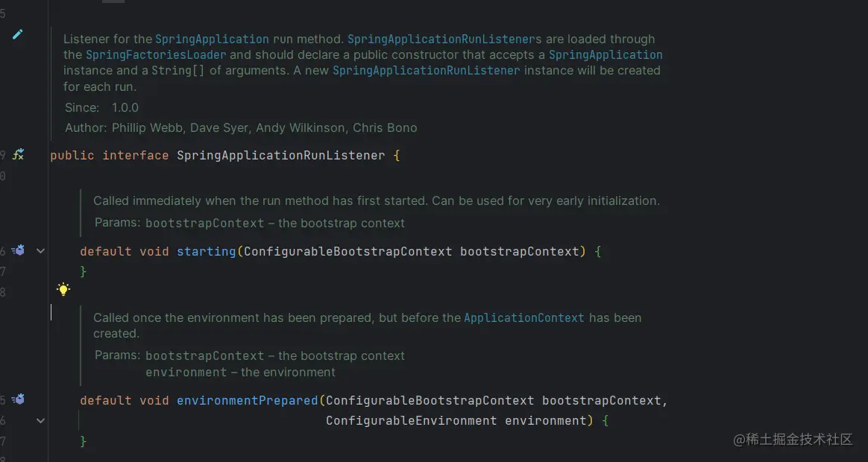
Task: Click the gutter implementations icon beside environmentPrepared method
Action: (18, 399)
